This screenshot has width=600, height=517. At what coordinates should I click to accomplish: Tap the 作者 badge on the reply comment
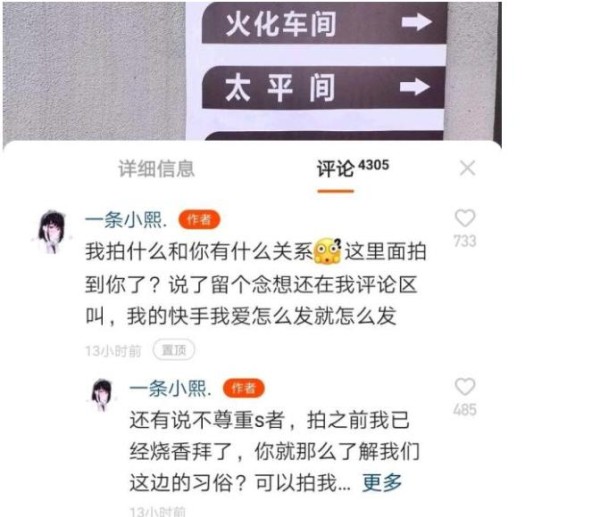(x=244, y=388)
